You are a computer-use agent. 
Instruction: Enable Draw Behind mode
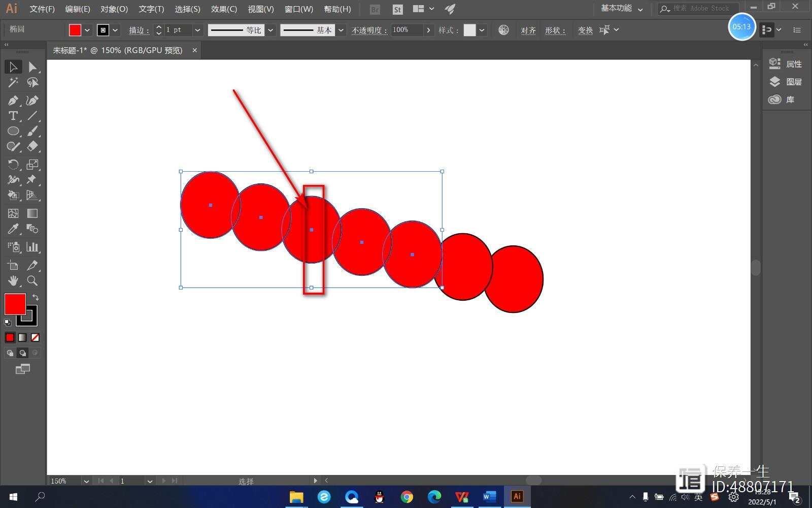click(x=23, y=353)
